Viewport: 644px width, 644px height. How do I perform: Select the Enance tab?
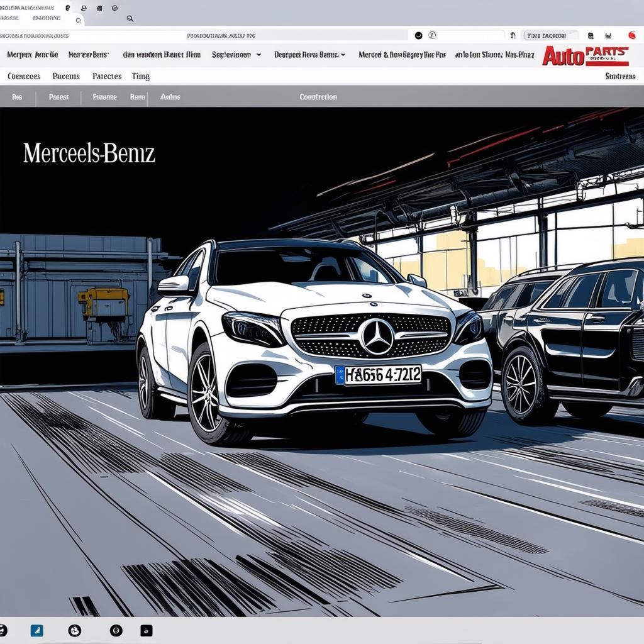104,97
